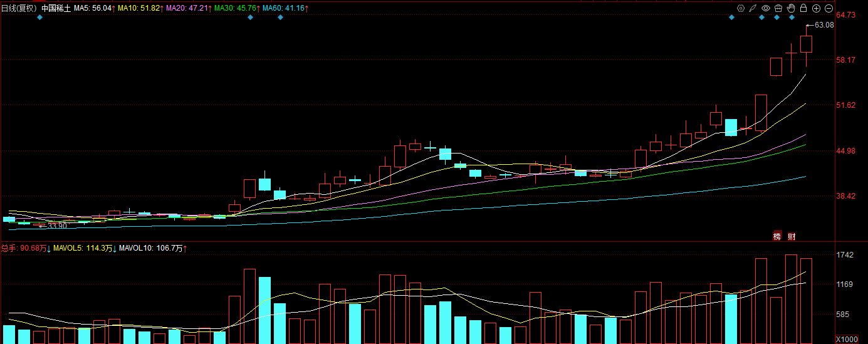Select the MA5: 56.04 indicator label
The width and height of the screenshot is (868, 344).
tap(95, 8)
